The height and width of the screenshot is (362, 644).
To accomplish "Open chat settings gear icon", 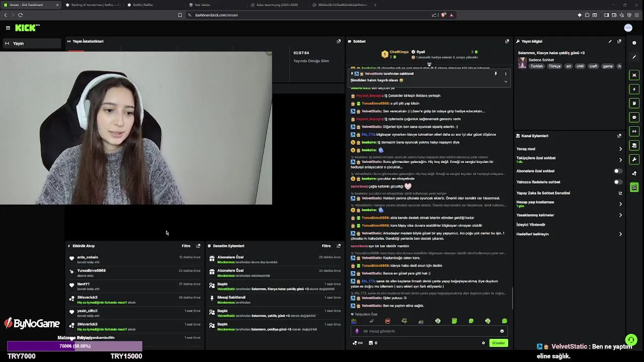I will point(484,343).
